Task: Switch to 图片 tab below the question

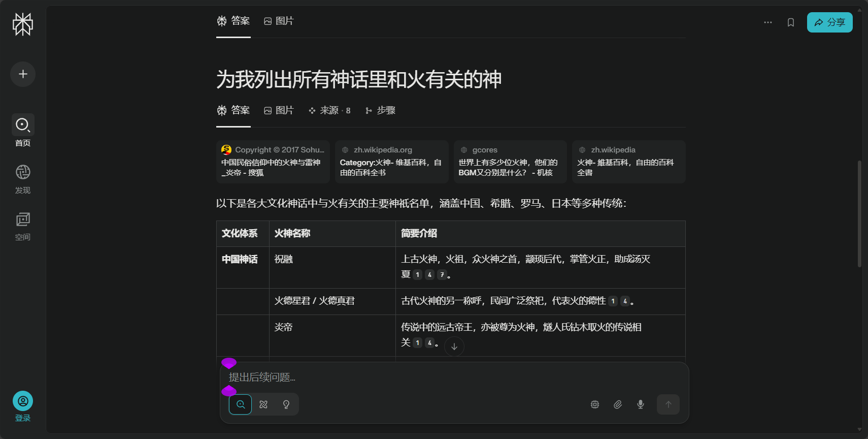Action: (279, 110)
